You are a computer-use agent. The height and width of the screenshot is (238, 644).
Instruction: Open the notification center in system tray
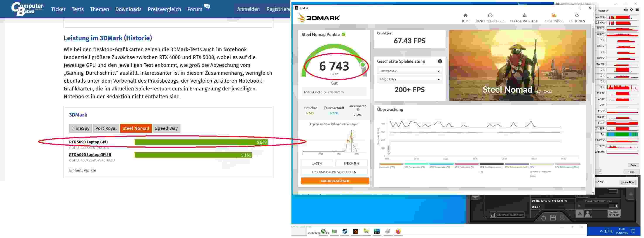point(633,231)
